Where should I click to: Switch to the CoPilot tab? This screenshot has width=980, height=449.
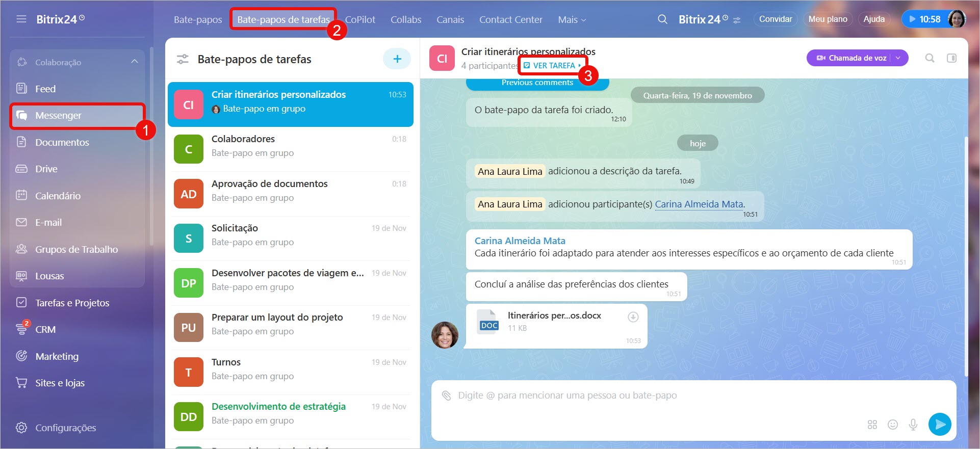[360, 20]
